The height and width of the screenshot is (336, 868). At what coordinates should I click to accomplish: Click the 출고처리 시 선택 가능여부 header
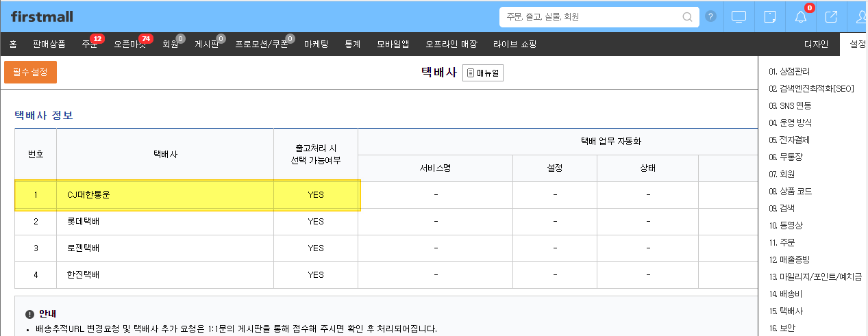[316, 155]
